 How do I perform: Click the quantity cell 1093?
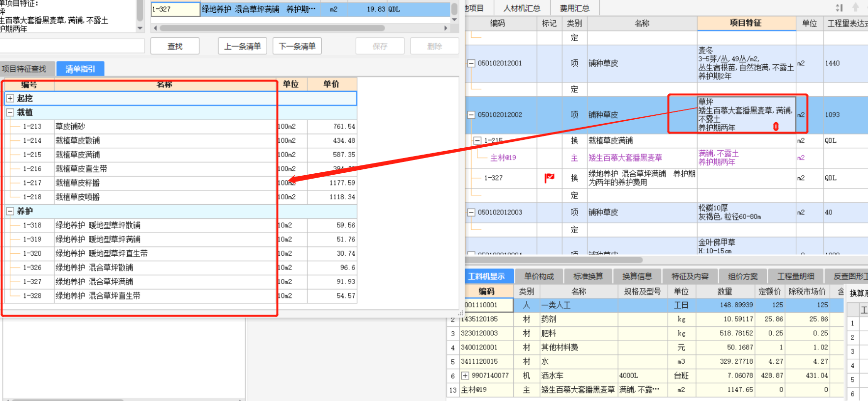coord(846,115)
